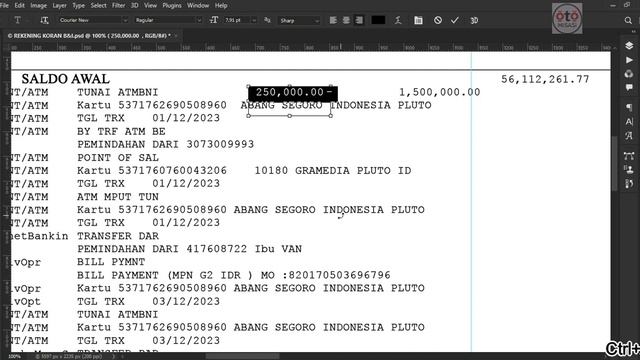The height and width of the screenshot is (360, 640).
Task: Click the BILL PYMNT text
Action: (x=111, y=262)
